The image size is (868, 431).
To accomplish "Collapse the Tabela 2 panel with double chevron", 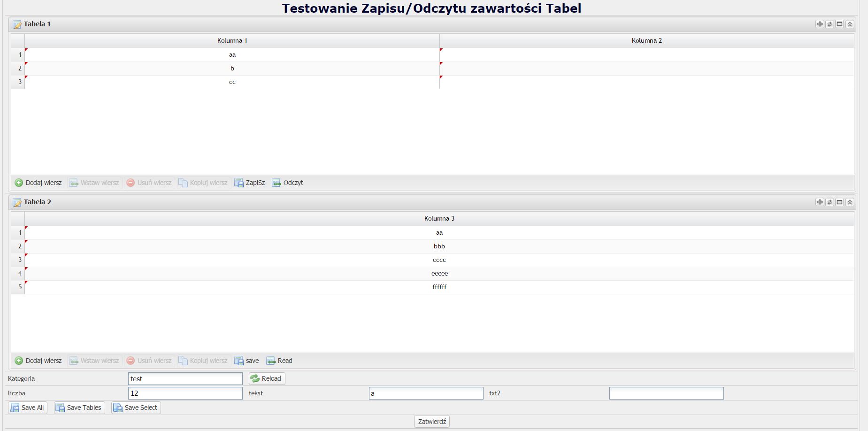I will click(850, 202).
